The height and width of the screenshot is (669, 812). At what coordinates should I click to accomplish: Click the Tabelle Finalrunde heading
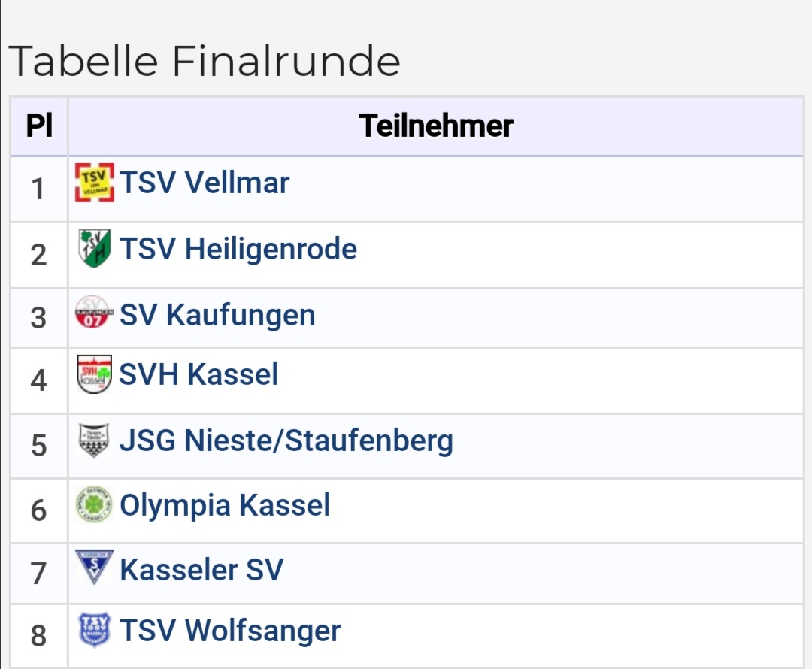point(205,61)
